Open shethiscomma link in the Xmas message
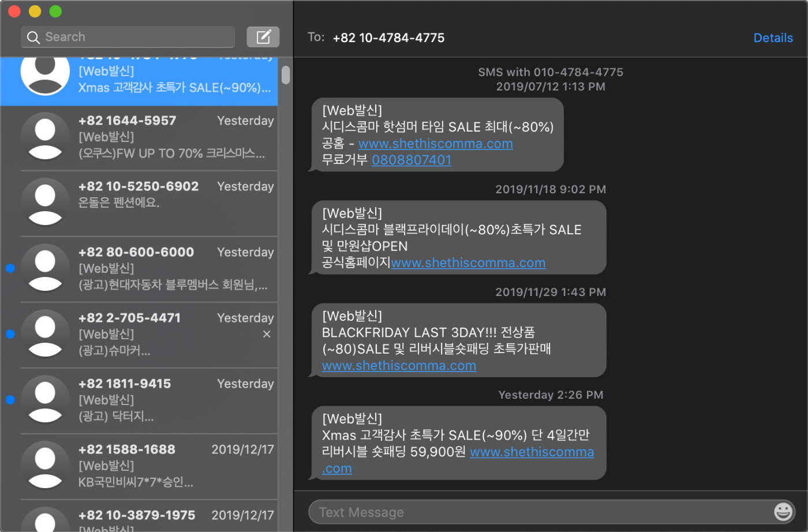808x532 pixels. coord(532,452)
